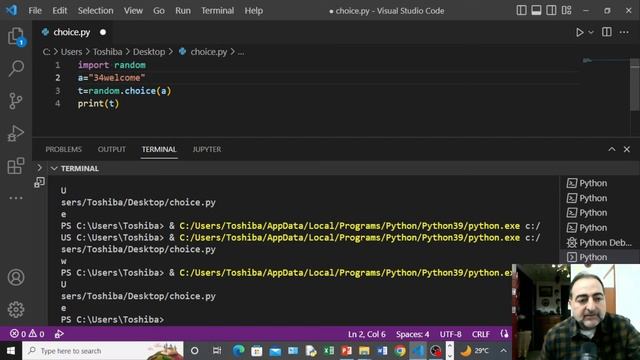Image resolution: width=640 pixels, height=360 pixels.
Task: Click the icon left of the terminal output
Action: click(40, 182)
